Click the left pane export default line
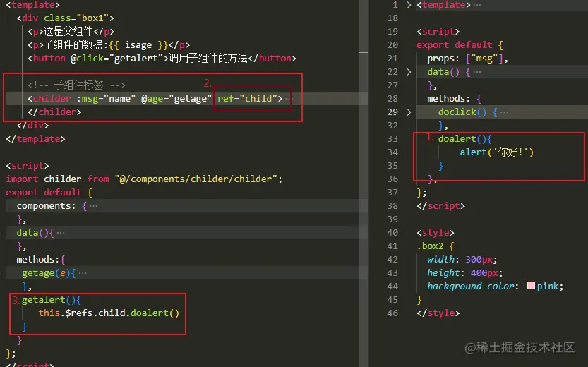The width and height of the screenshot is (588, 367). tap(49, 192)
